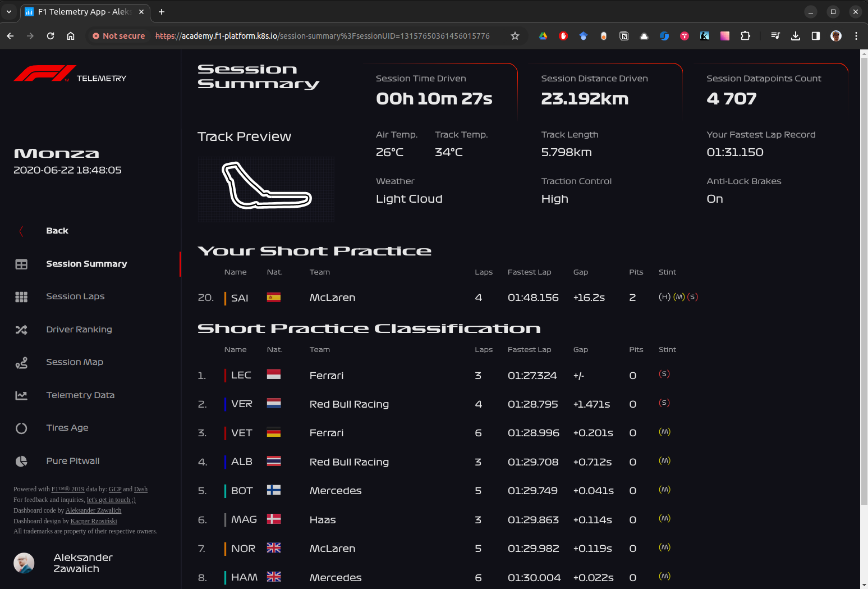This screenshot has width=868, height=589.
Task: Open the Session Map menu item
Action: 75,362
